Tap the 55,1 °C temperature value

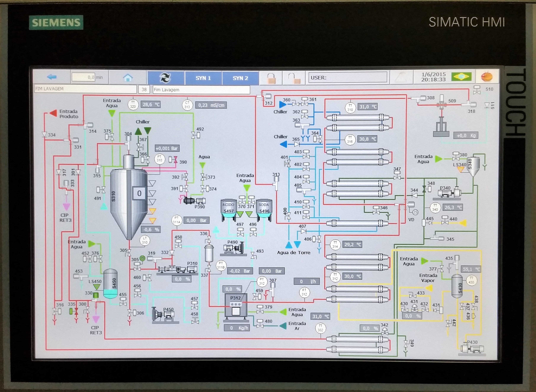[471, 269]
